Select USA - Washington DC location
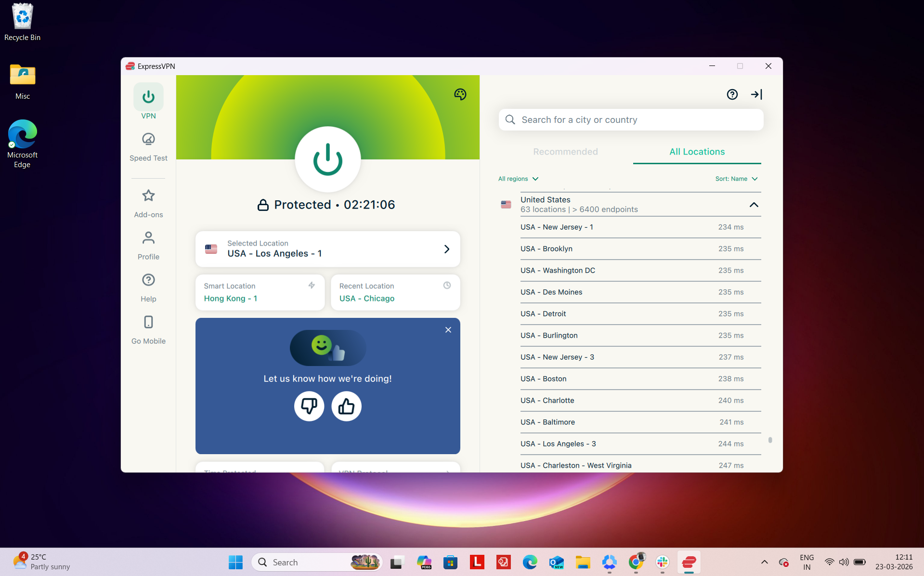This screenshot has height=576, width=924. coord(640,270)
